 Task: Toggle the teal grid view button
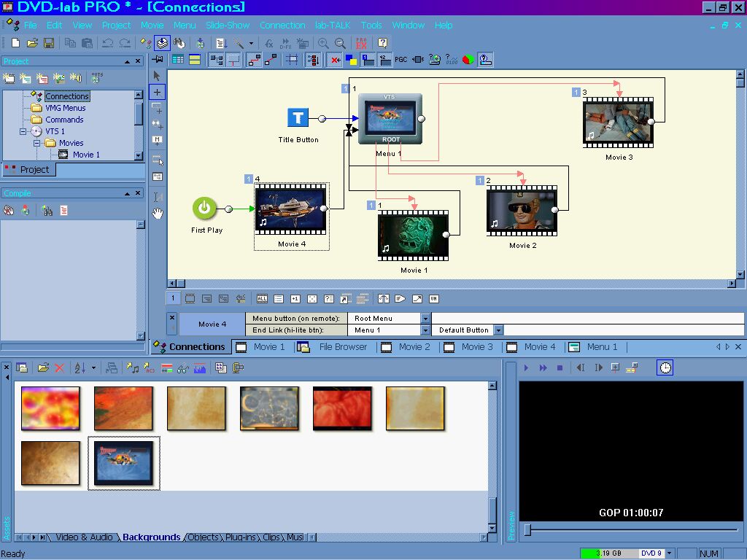click(x=178, y=60)
